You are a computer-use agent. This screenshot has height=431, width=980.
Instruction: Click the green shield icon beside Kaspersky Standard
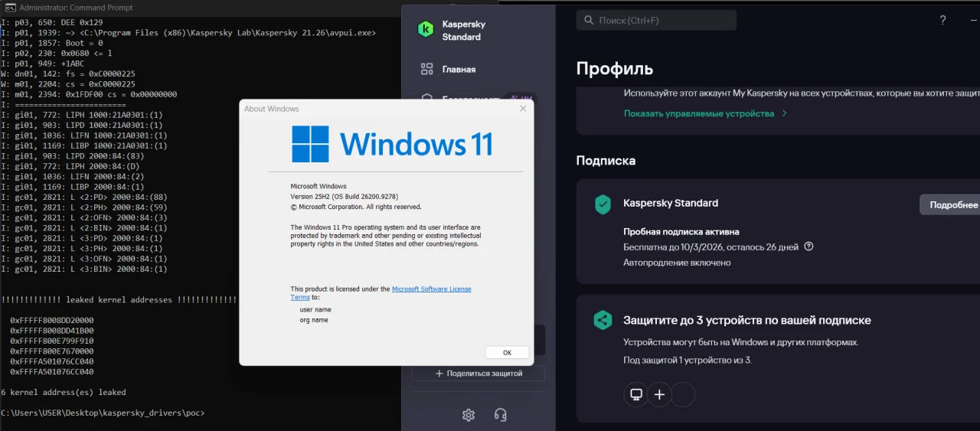(603, 204)
